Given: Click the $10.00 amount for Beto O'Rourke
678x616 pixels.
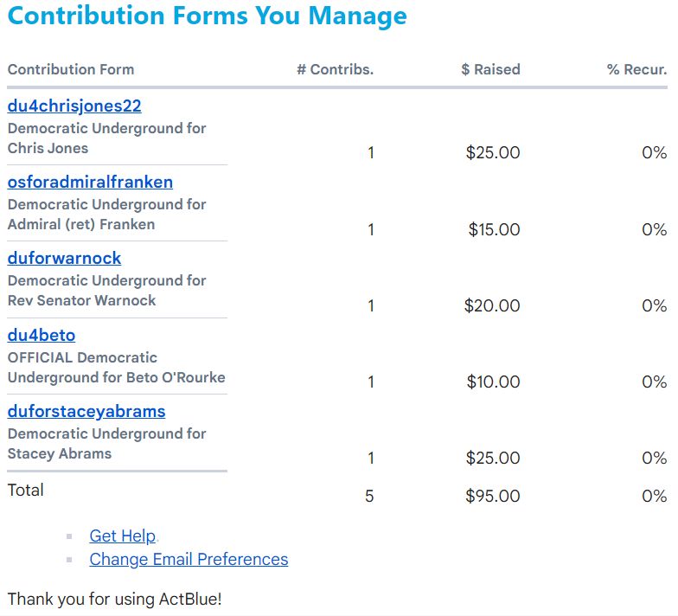Looking at the screenshot, I should (x=493, y=382).
